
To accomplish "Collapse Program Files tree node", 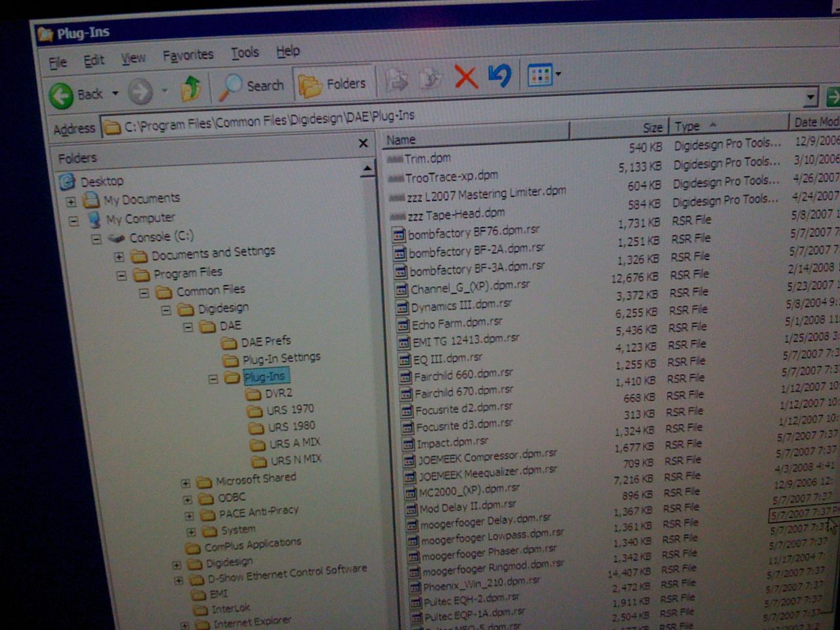I will [121, 276].
